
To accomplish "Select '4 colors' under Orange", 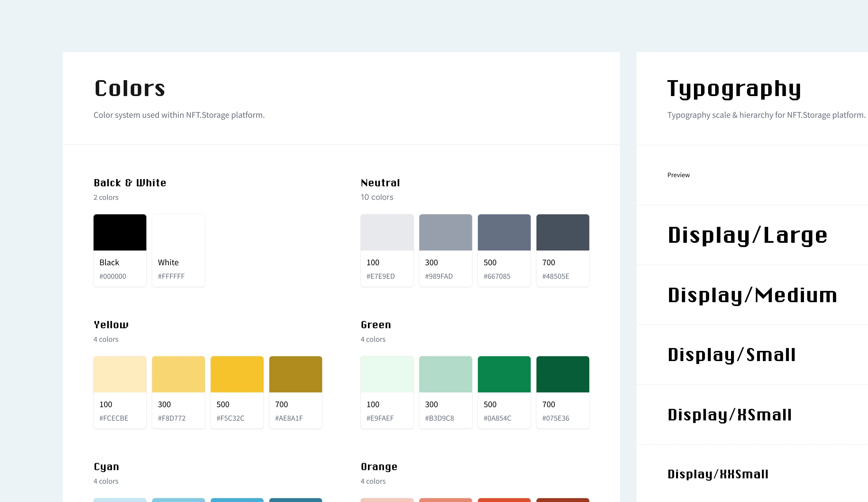I will [373, 481].
